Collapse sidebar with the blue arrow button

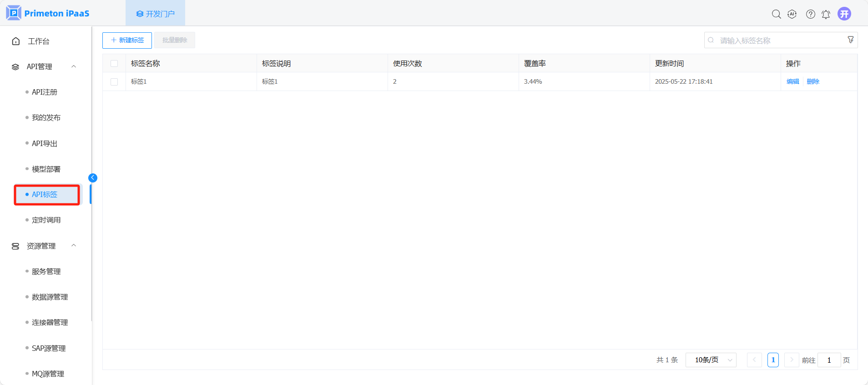click(93, 178)
